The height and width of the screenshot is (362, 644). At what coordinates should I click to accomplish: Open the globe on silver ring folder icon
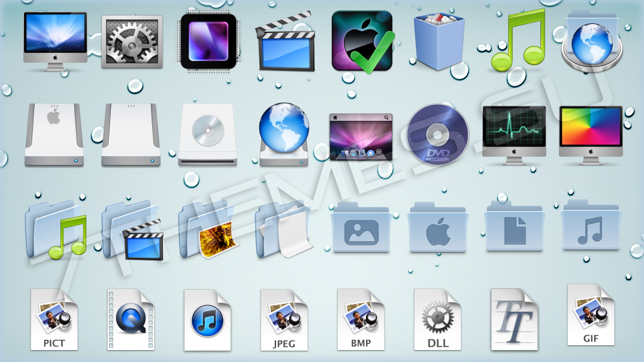point(592,41)
